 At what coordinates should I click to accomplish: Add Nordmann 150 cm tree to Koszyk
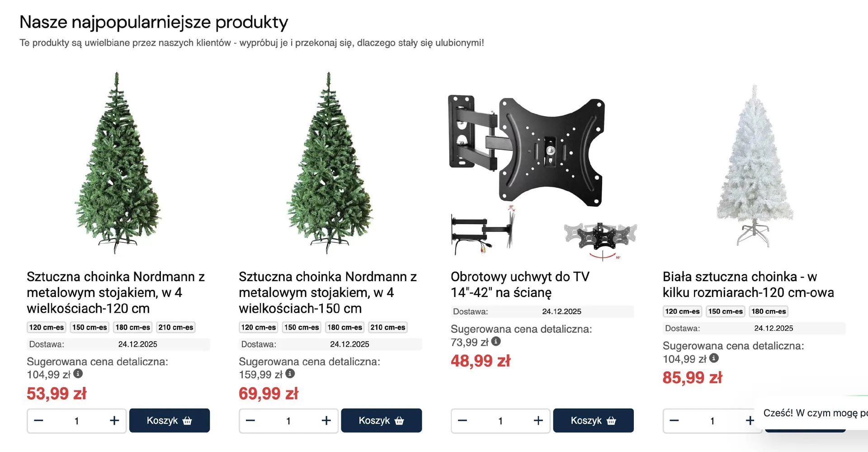click(x=381, y=421)
